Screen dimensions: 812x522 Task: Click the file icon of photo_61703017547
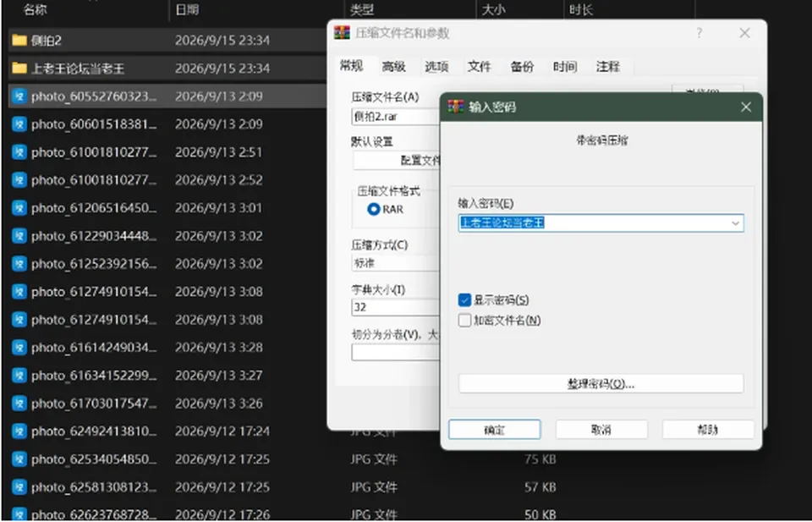[x=19, y=404]
